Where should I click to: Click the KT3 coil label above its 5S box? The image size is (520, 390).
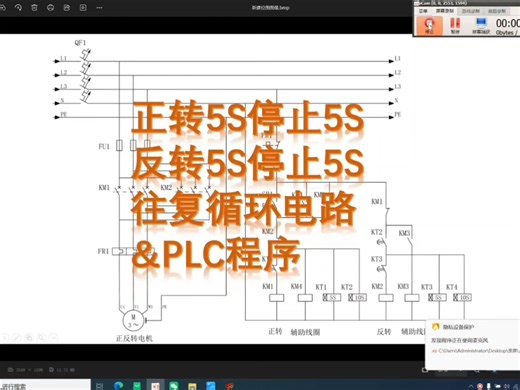(x=427, y=287)
